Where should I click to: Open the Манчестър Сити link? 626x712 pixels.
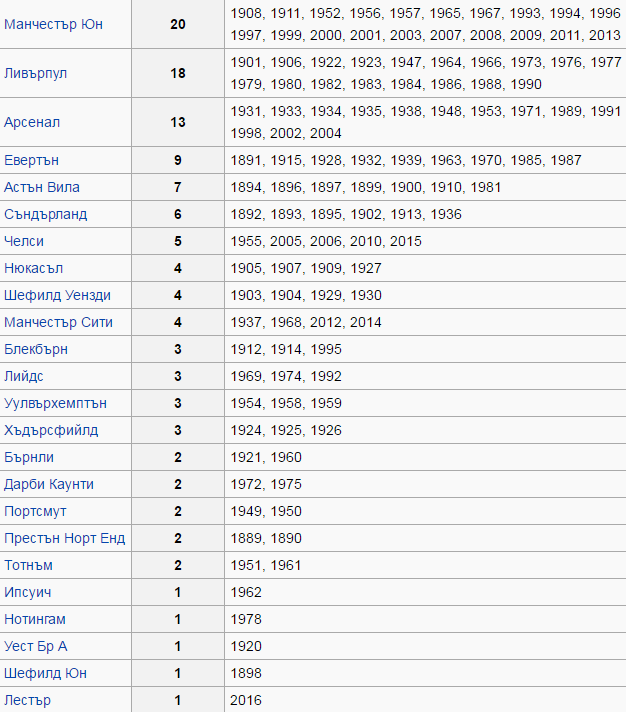tap(58, 322)
